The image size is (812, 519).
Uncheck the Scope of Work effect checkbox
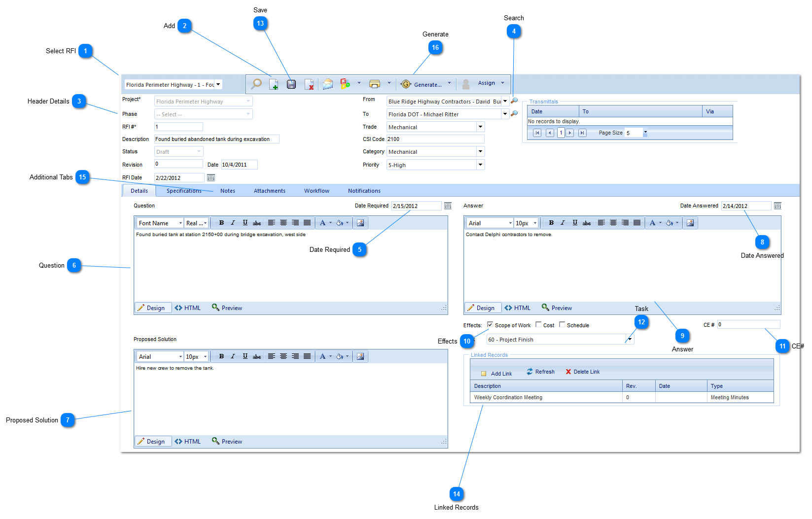click(x=490, y=324)
